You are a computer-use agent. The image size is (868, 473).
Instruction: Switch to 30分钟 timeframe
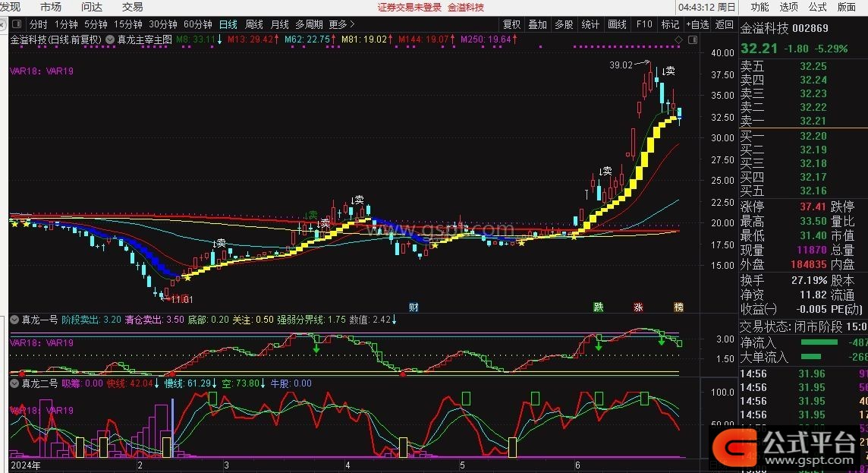(162, 24)
